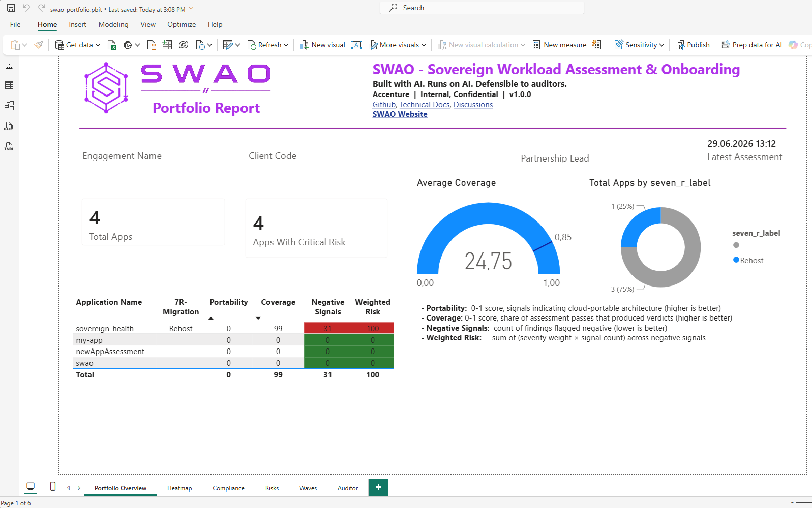Switch to Model view in left sidebar
This screenshot has height=508, width=812.
pyautogui.click(x=9, y=106)
